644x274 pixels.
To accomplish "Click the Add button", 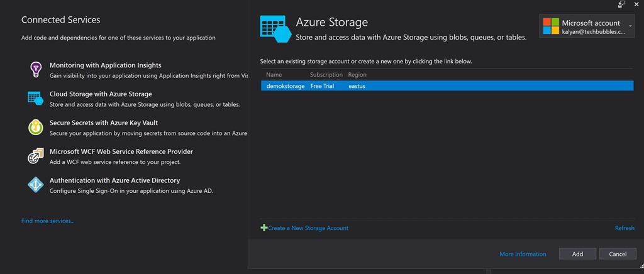I will 577,254.
